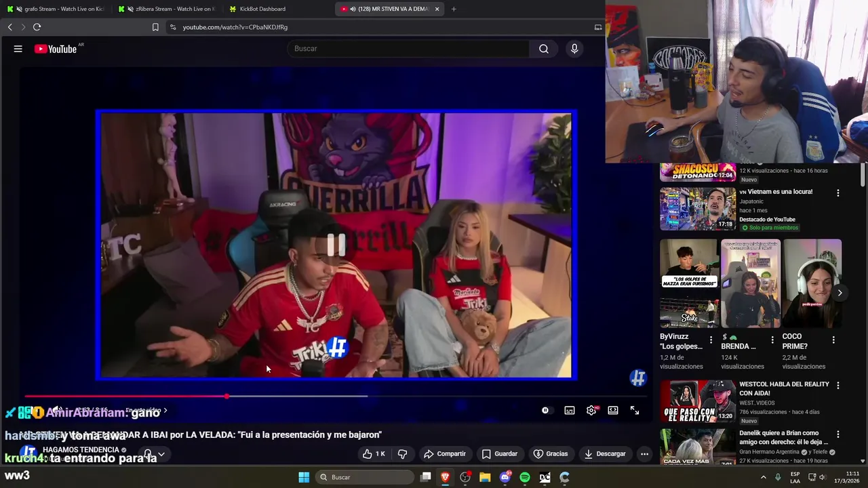Open HAGAMOS TENDENCIA channel name
Screen dimensions: 868x488
(81, 449)
